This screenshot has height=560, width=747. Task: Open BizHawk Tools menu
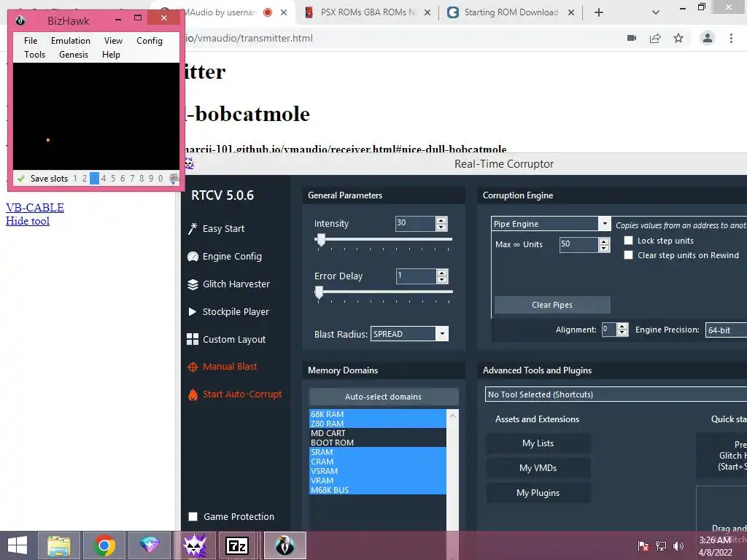pyautogui.click(x=35, y=54)
